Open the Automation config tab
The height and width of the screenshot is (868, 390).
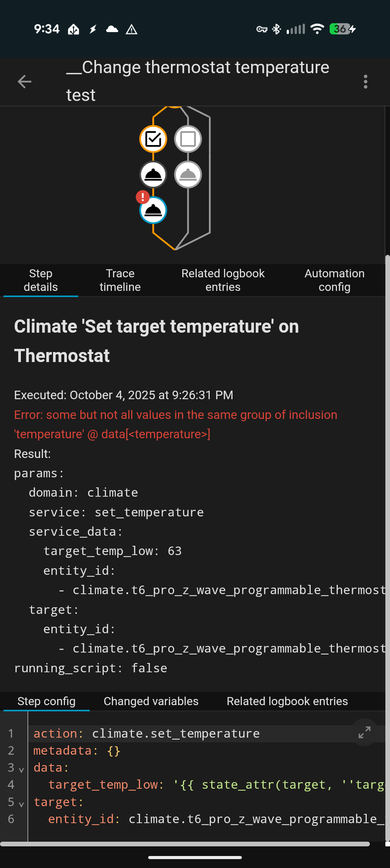pos(334,280)
